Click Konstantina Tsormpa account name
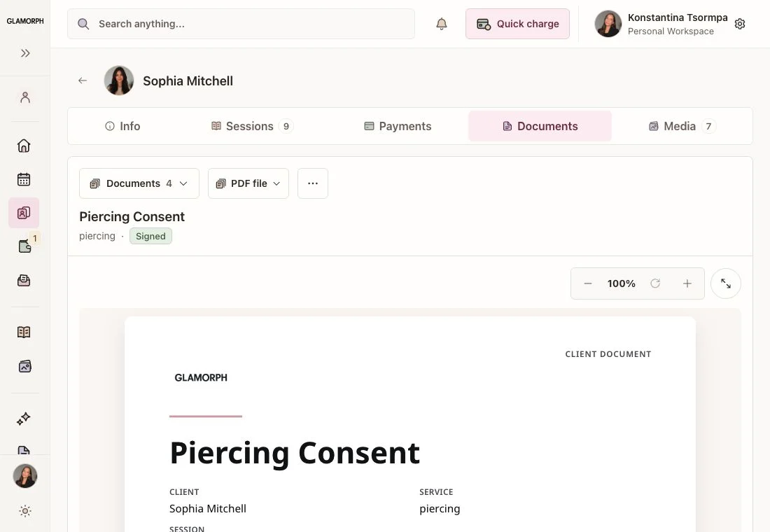The image size is (770, 532). click(x=678, y=17)
